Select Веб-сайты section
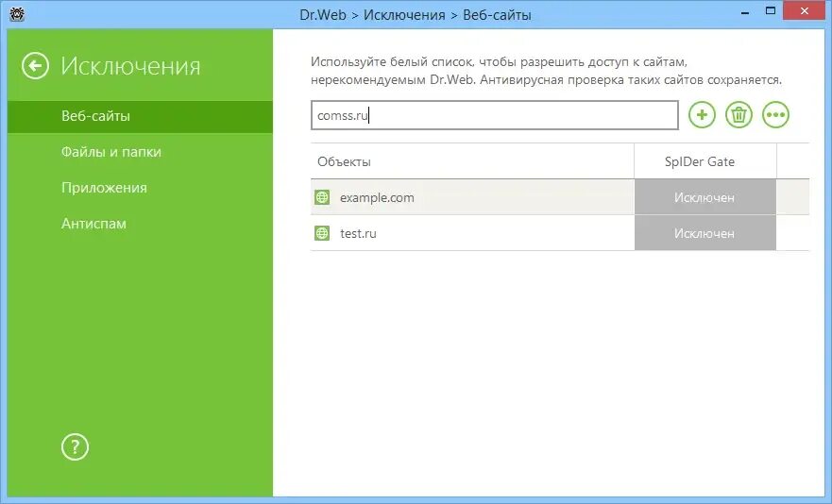This screenshot has height=504, width=832. [140, 116]
